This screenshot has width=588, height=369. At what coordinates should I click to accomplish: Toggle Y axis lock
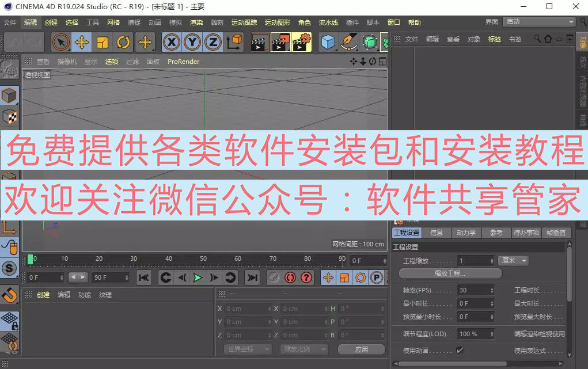192,42
